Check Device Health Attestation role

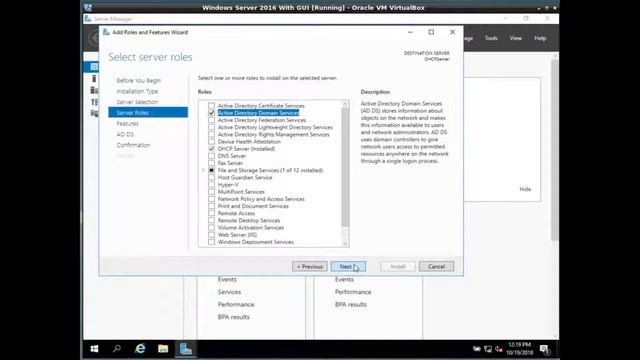[211, 142]
